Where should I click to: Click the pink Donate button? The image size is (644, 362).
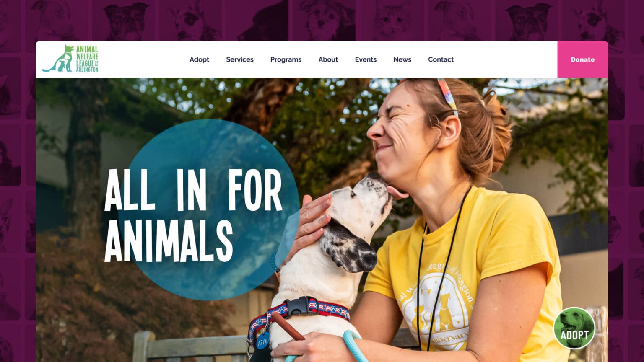pos(582,59)
